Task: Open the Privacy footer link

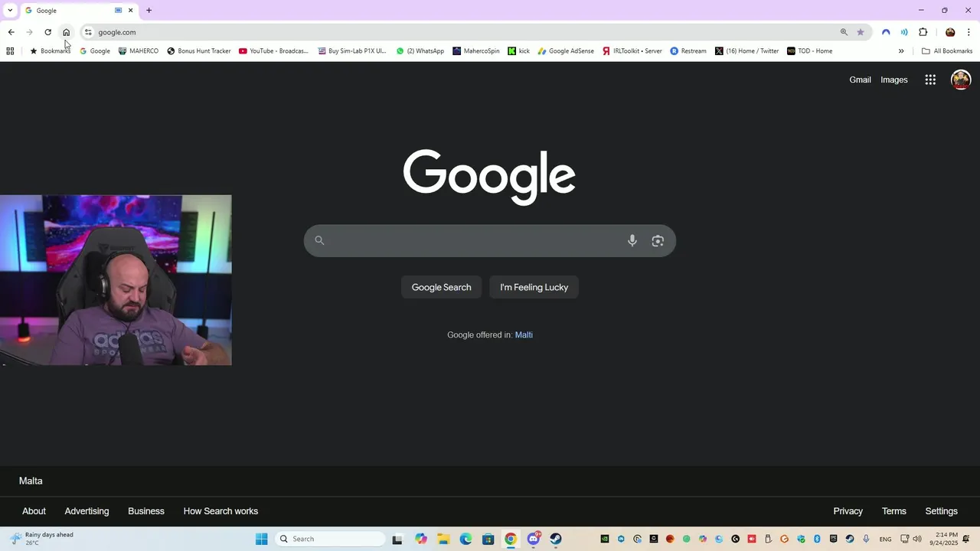Action: 848,511
